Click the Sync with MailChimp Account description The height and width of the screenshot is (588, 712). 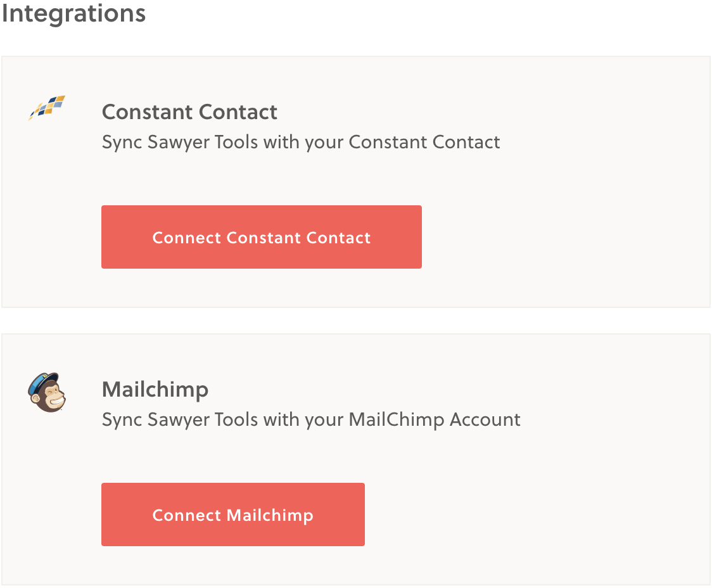tap(311, 420)
